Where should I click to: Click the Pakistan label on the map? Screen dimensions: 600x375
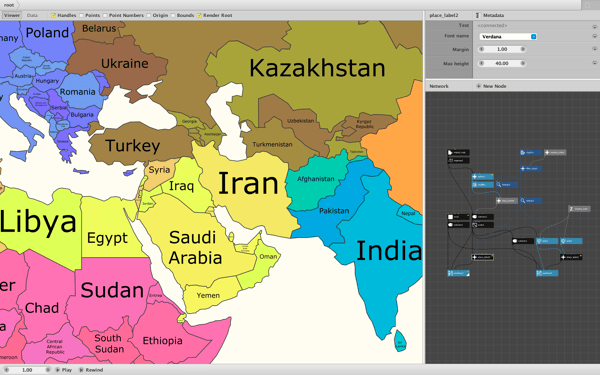(334, 210)
